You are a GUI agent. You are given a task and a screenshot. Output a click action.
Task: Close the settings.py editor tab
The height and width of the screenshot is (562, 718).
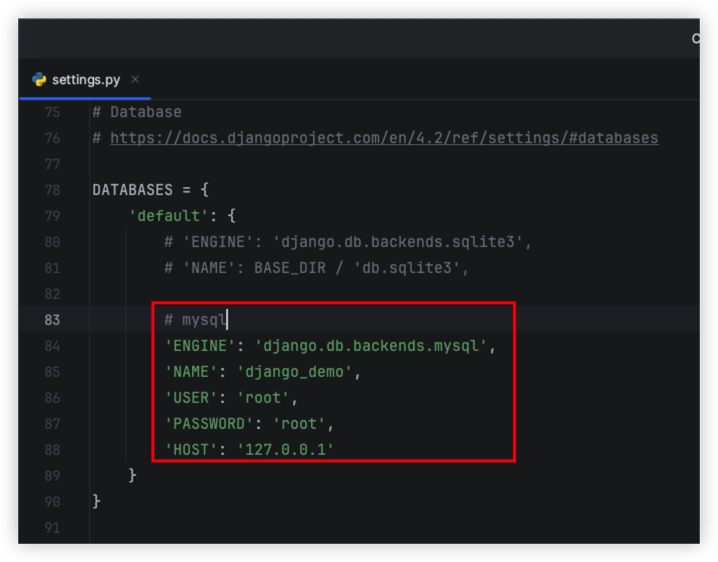[135, 79]
